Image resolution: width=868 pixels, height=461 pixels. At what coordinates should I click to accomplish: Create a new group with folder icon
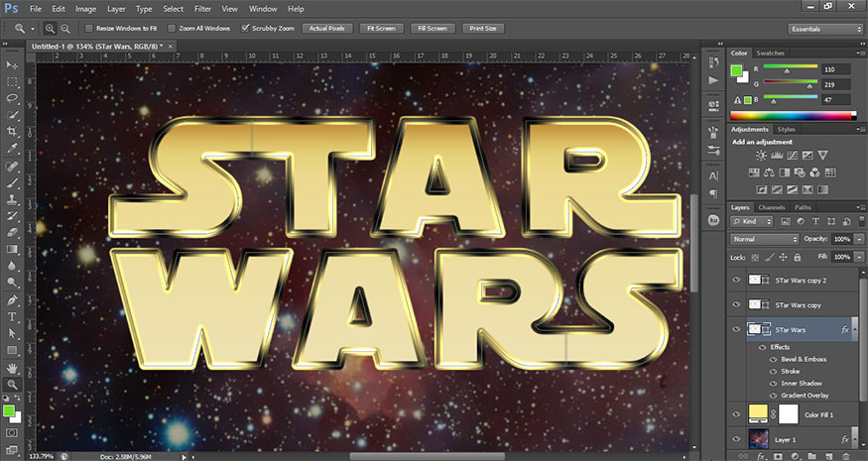[x=811, y=456]
